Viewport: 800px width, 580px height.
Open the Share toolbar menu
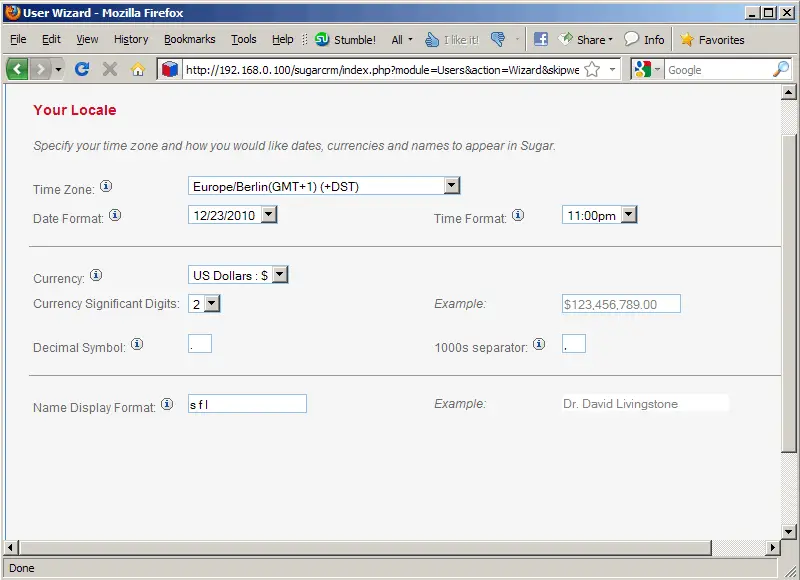point(585,39)
